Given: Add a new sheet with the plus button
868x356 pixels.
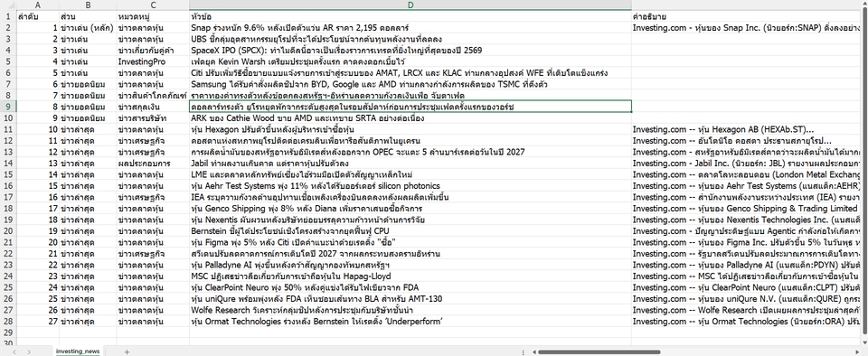Looking at the screenshot, I should [x=127, y=351].
